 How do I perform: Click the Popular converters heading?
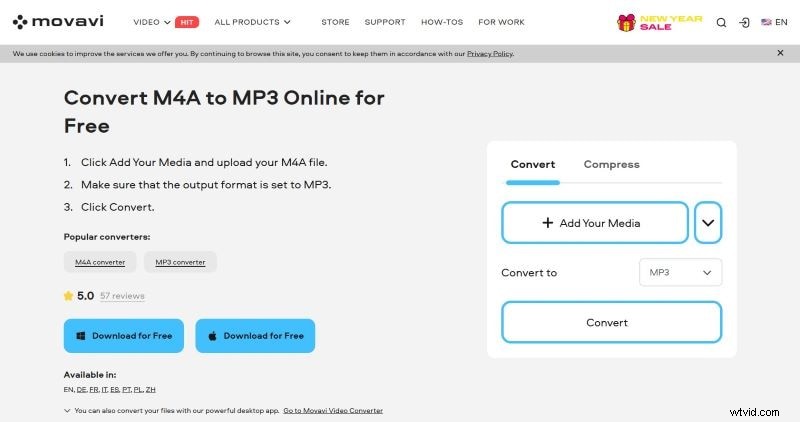(107, 237)
